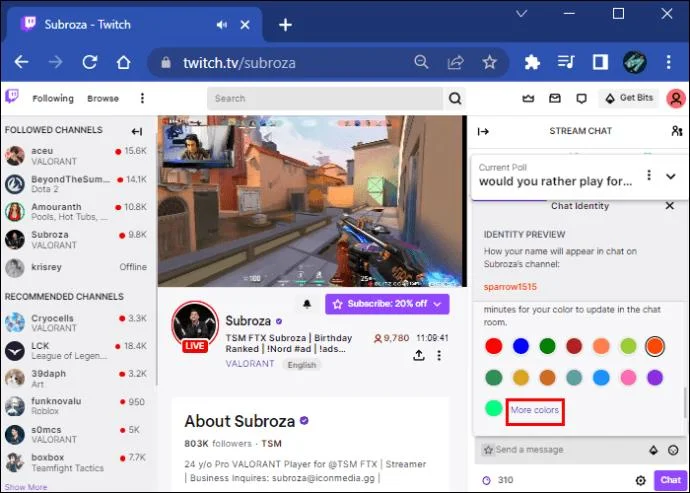Open the top nav three-dot menu
This screenshot has width=690, height=493.
142,98
